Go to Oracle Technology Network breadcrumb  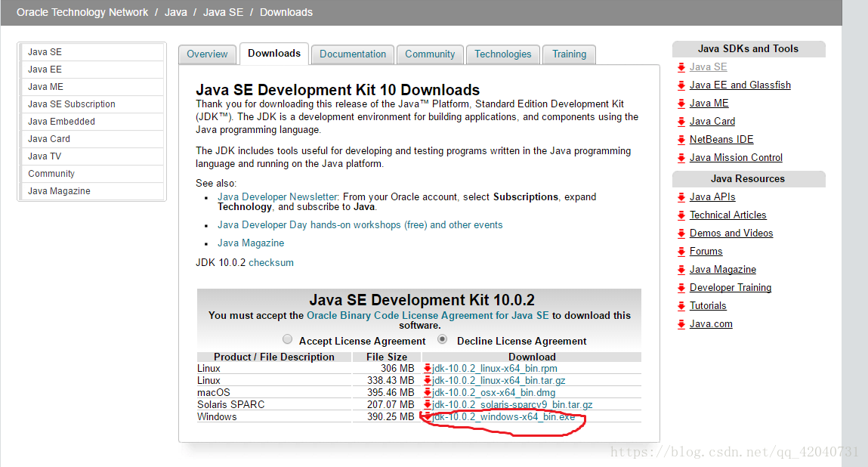coord(82,12)
